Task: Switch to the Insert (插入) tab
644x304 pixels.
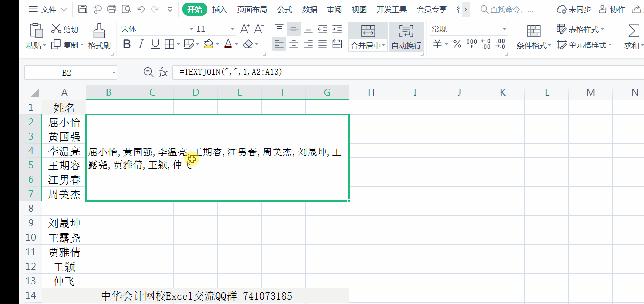Action: click(219, 9)
